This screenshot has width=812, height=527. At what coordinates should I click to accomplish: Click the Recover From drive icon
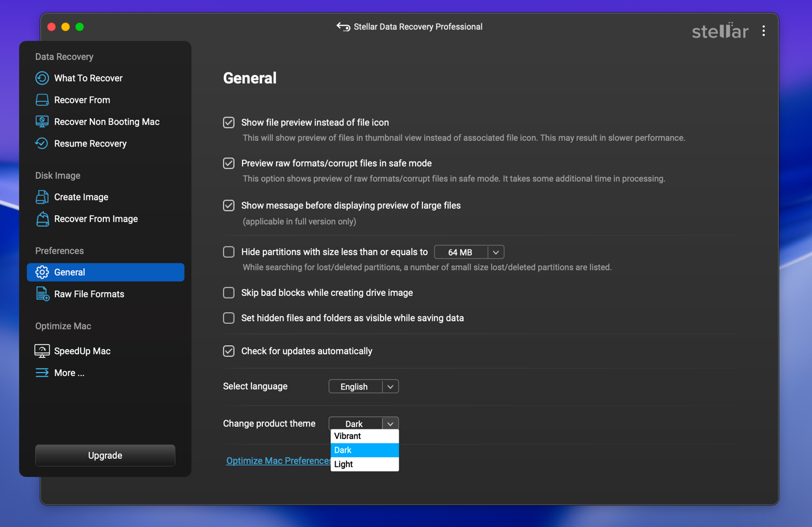coord(42,100)
